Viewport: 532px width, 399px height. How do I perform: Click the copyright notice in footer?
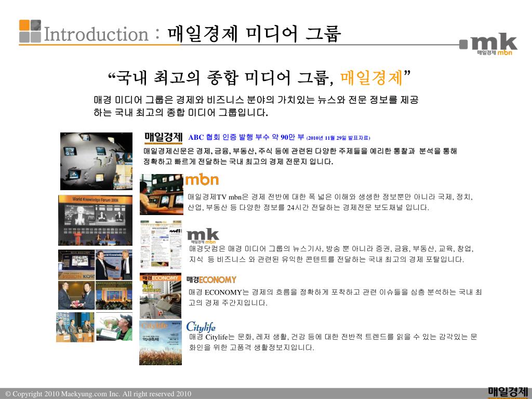(x=98, y=394)
